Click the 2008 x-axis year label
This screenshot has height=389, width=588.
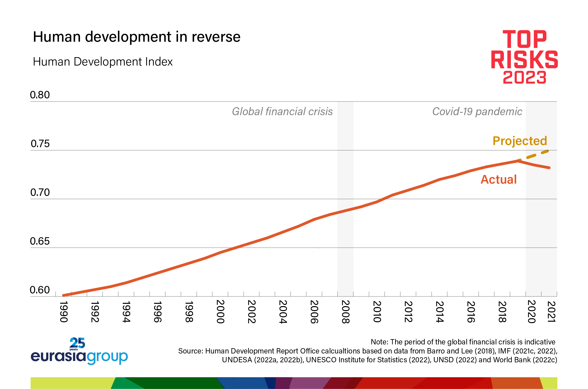point(346,312)
